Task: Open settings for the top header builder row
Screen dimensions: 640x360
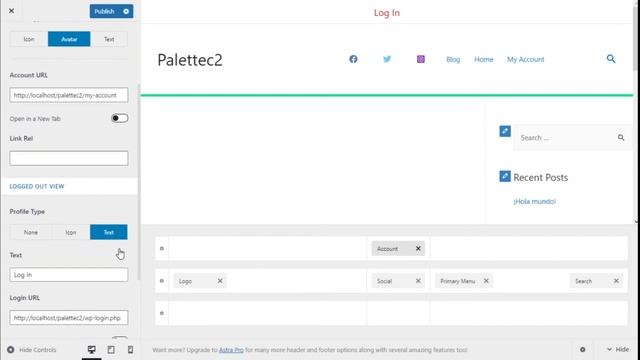Action: 162,249
